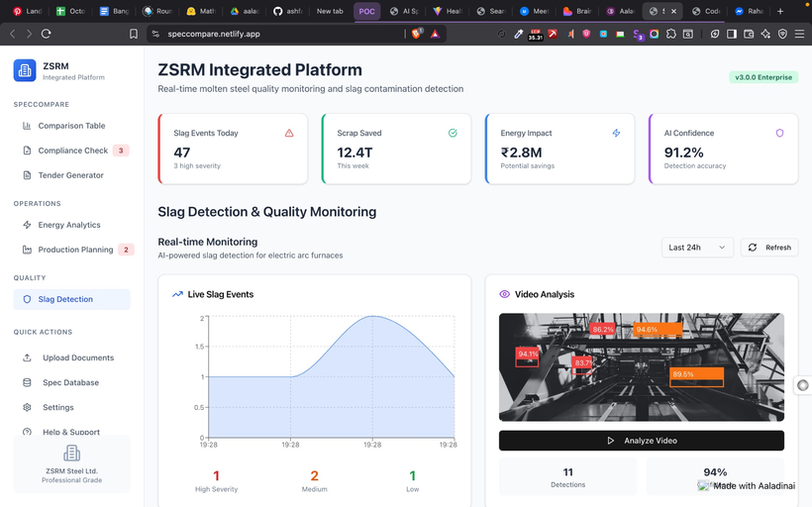Image resolution: width=812 pixels, height=507 pixels.
Task: Open Spec Database quick action
Action: point(71,382)
